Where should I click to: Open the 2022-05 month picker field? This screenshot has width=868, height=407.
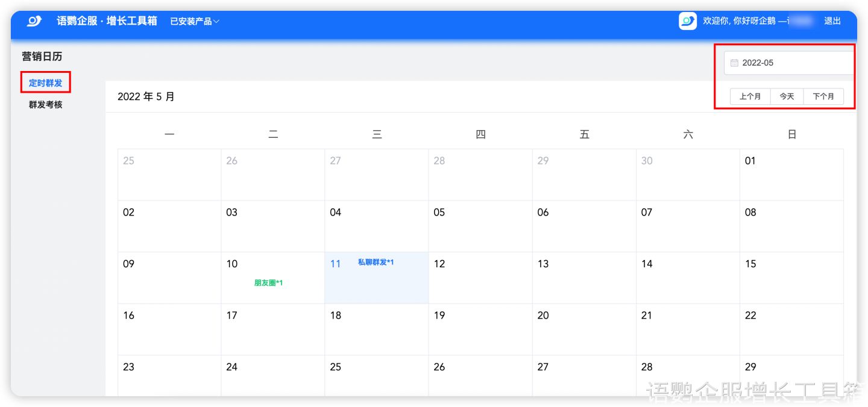pos(790,63)
